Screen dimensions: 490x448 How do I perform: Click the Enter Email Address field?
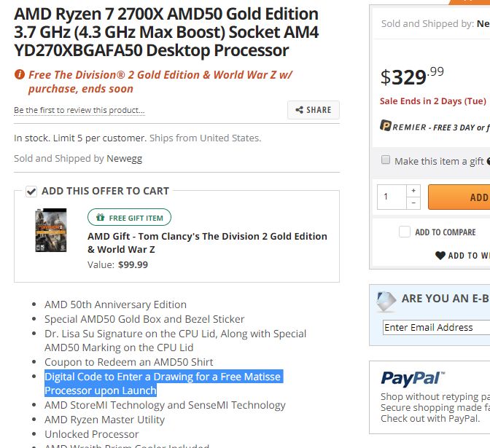tap(436, 327)
